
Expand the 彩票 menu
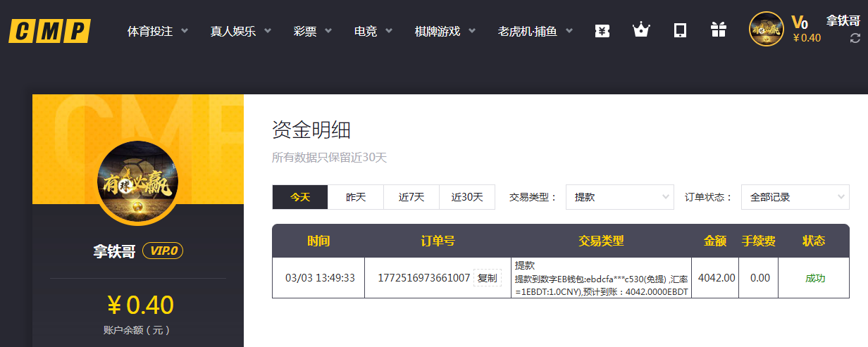click(x=305, y=31)
